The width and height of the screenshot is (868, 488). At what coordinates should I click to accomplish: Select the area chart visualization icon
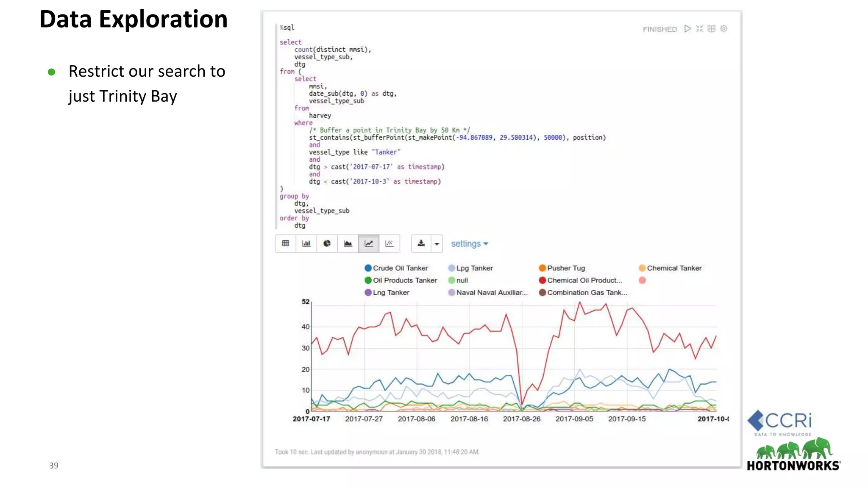click(348, 244)
